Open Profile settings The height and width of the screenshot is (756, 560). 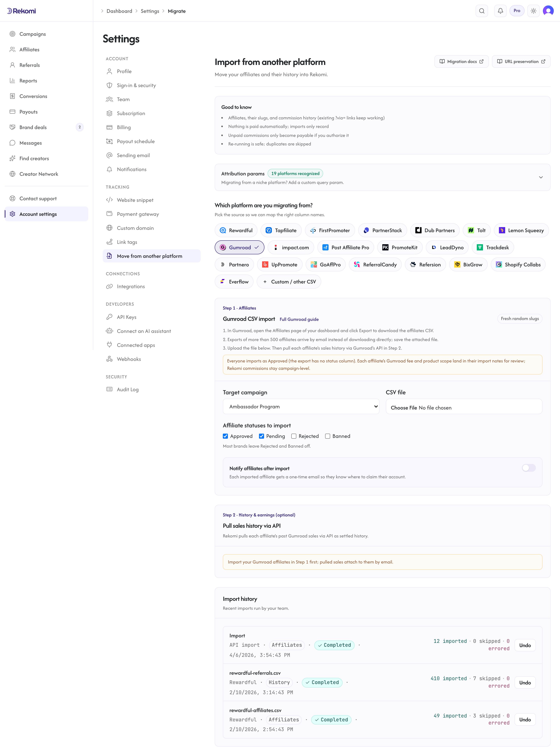pos(151,71)
